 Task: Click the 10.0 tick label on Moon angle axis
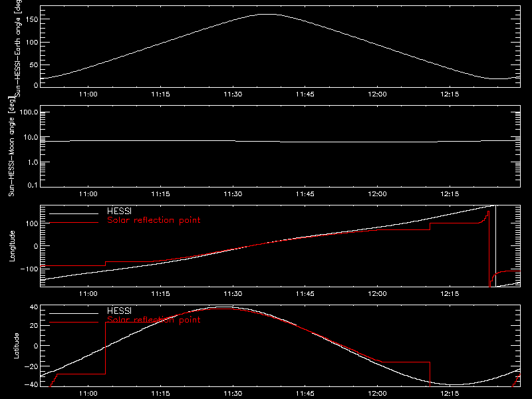click(x=31, y=137)
